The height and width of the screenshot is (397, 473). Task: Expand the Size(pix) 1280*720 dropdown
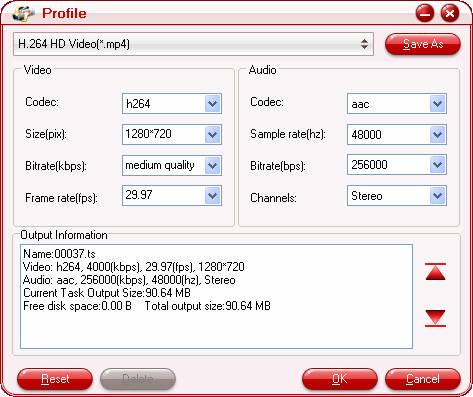[x=172, y=134]
